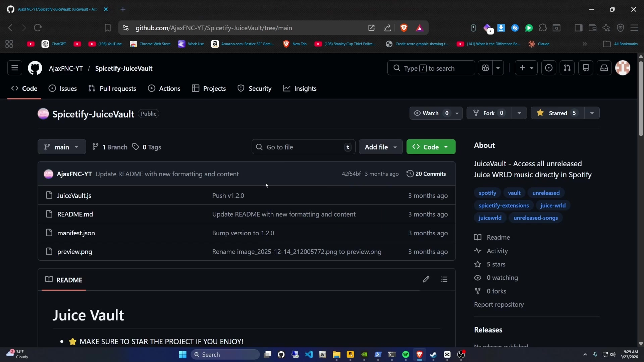
Task: Open Brave VPN icon
Action: (621, 28)
